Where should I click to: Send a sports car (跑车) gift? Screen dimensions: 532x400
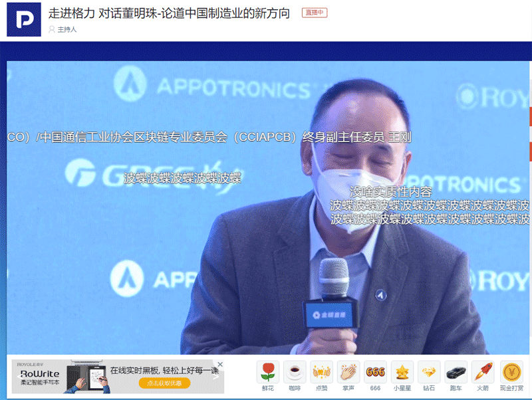456,372
